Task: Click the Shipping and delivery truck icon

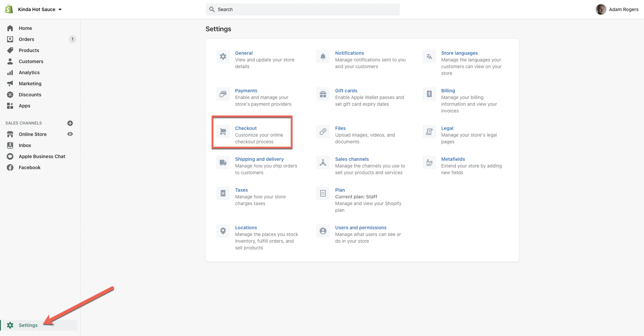Action: [x=223, y=162]
